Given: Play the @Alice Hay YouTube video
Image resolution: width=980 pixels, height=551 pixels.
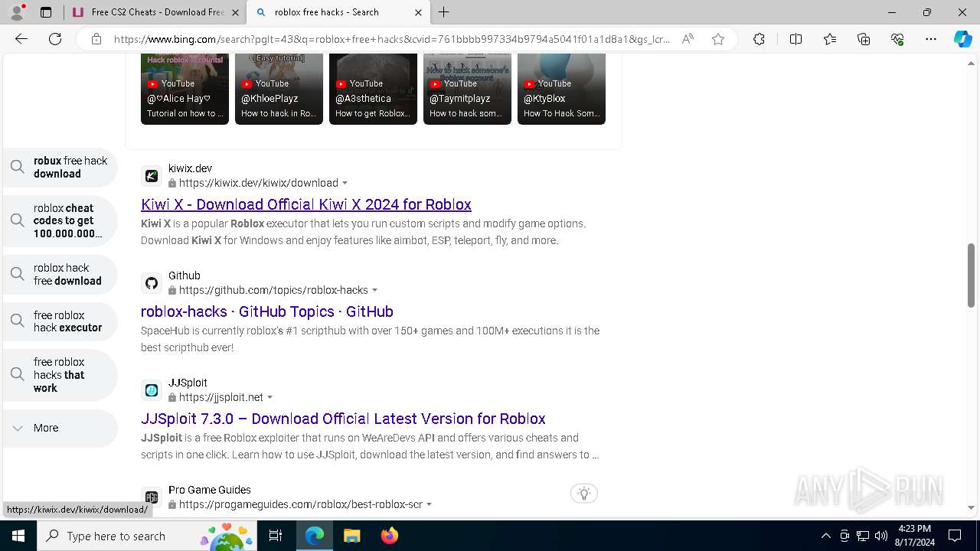Looking at the screenshot, I should tap(185, 89).
